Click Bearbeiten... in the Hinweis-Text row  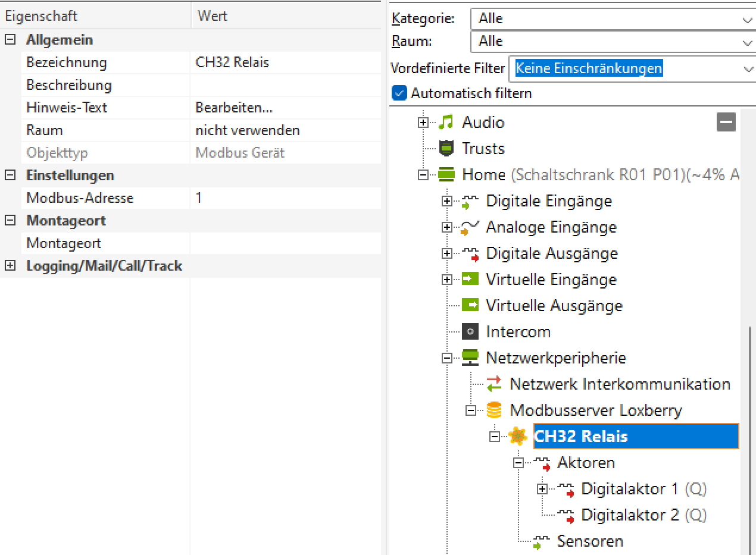[x=234, y=108]
